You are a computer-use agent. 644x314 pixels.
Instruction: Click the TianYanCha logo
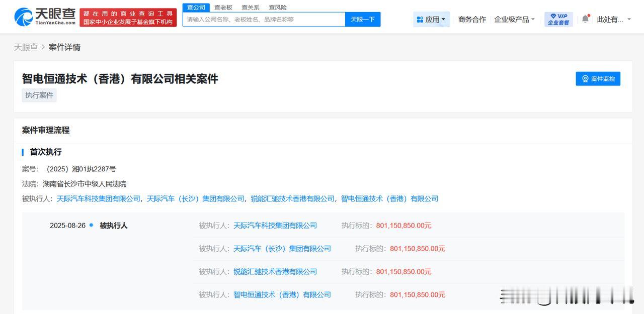(45, 17)
